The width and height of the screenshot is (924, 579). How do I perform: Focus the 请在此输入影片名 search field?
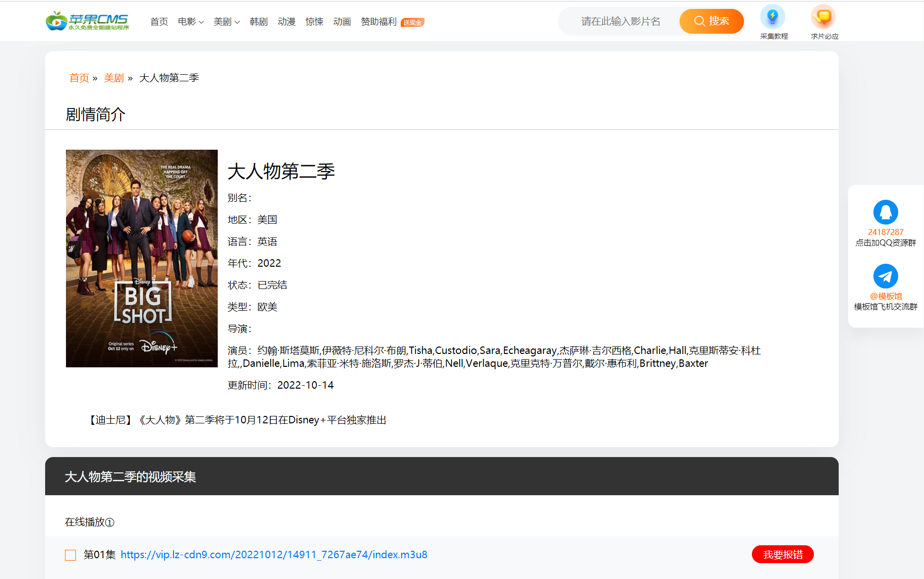click(620, 21)
